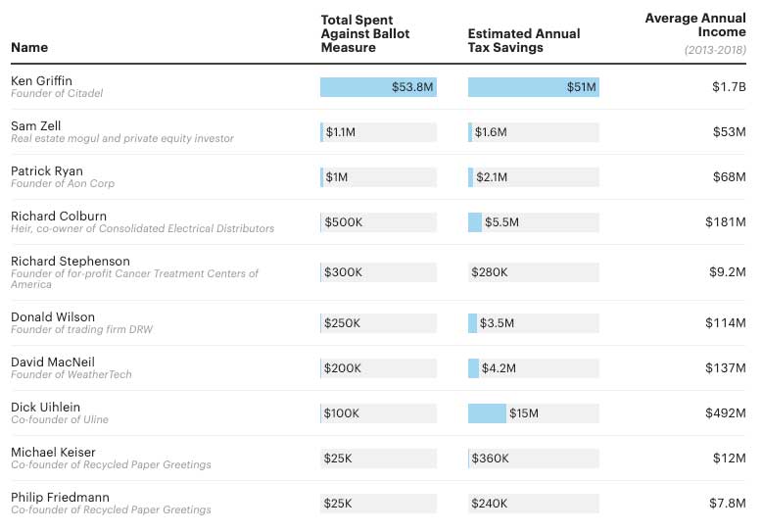Click David MacNeil's $4.2M tax savings bar
The width and height of the screenshot is (762, 532).
pyautogui.click(x=534, y=368)
